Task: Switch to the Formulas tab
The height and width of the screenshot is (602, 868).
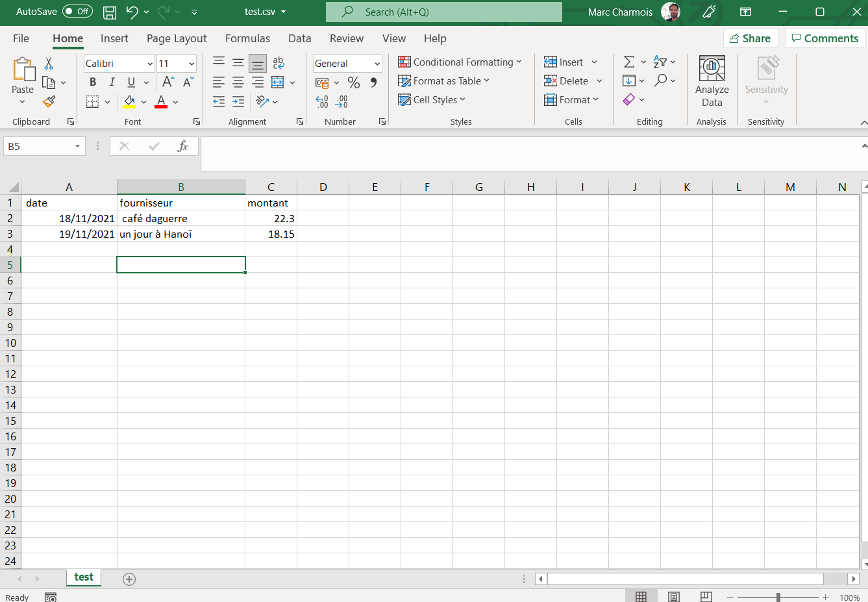Action: (247, 38)
